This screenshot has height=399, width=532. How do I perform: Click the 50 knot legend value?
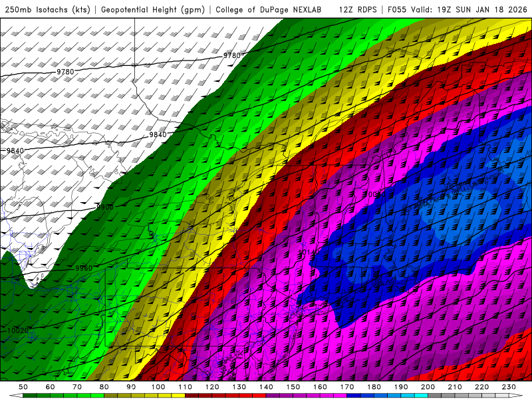click(23, 387)
